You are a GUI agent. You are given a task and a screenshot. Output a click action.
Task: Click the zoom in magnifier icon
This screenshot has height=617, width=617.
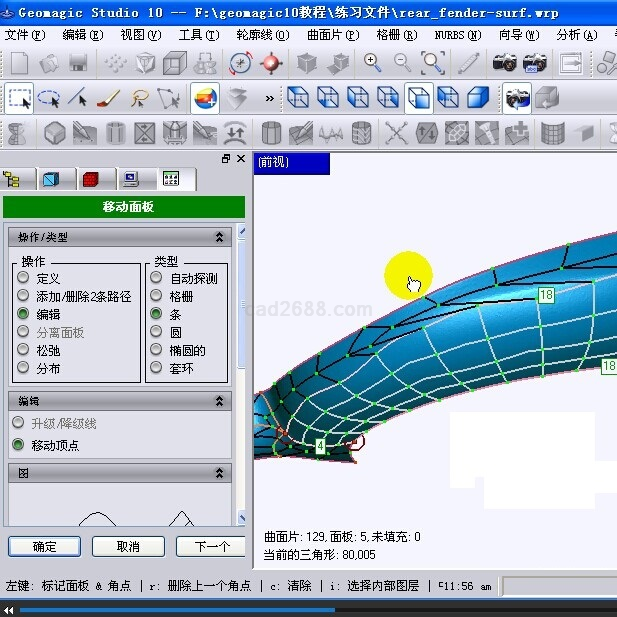(x=373, y=63)
